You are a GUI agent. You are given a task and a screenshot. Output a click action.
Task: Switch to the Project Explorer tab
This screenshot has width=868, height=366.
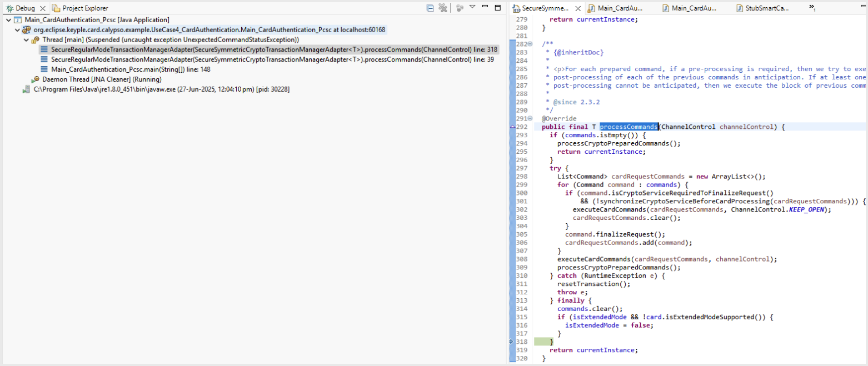pyautogui.click(x=80, y=8)
